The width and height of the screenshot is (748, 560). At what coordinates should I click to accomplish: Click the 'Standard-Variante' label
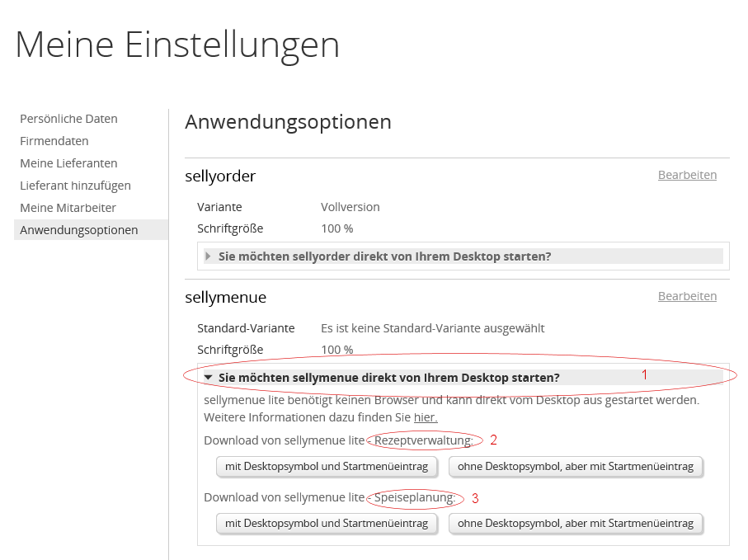click(x=246, y=328)
